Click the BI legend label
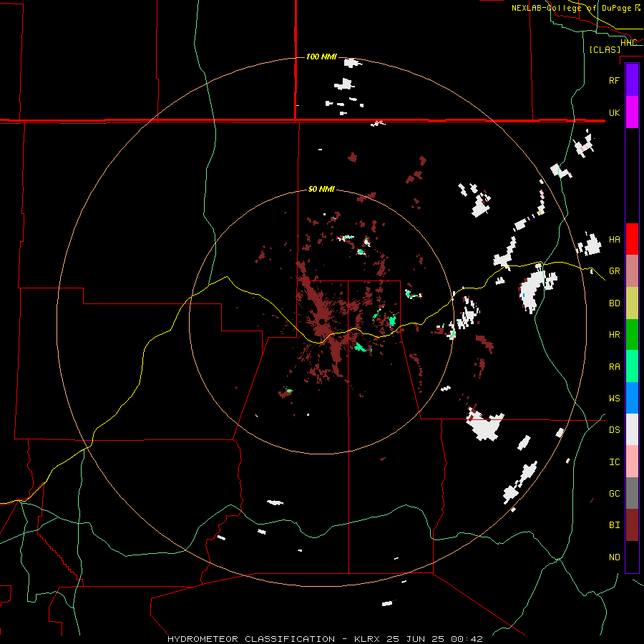The width and height of the screenshot is (644, 644). coord(614,525)
